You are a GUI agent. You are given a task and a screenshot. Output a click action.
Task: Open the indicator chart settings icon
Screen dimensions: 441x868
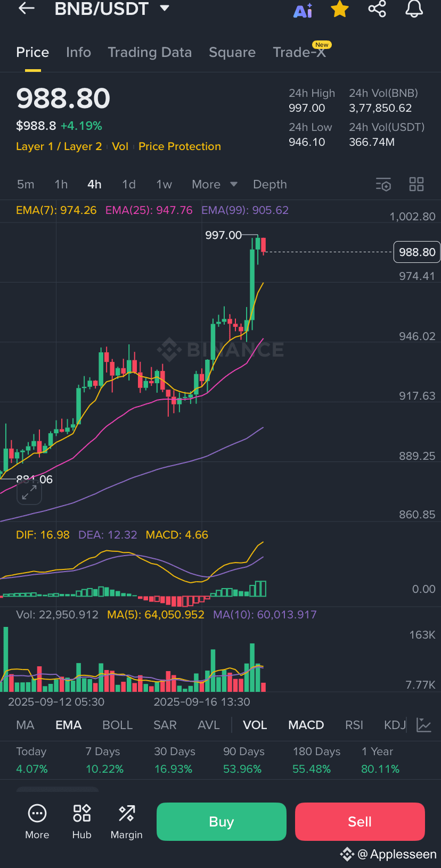tap(424, 725)
